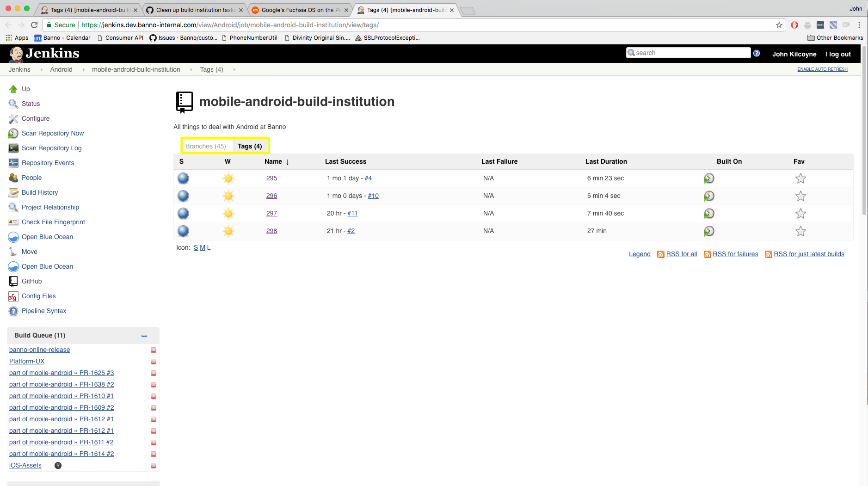Open the Legend link
Image resolution: width=868 pixels, height=486 pixels.
coord(640,254)
